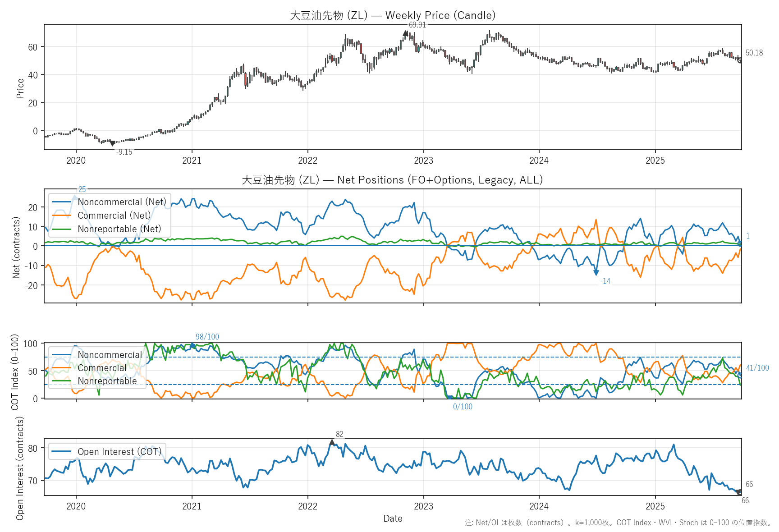The height and width of the screenshot is (532, 779).
Task: Click the 2023 tick on the price chart axis
Action: [x=423, y=161]
